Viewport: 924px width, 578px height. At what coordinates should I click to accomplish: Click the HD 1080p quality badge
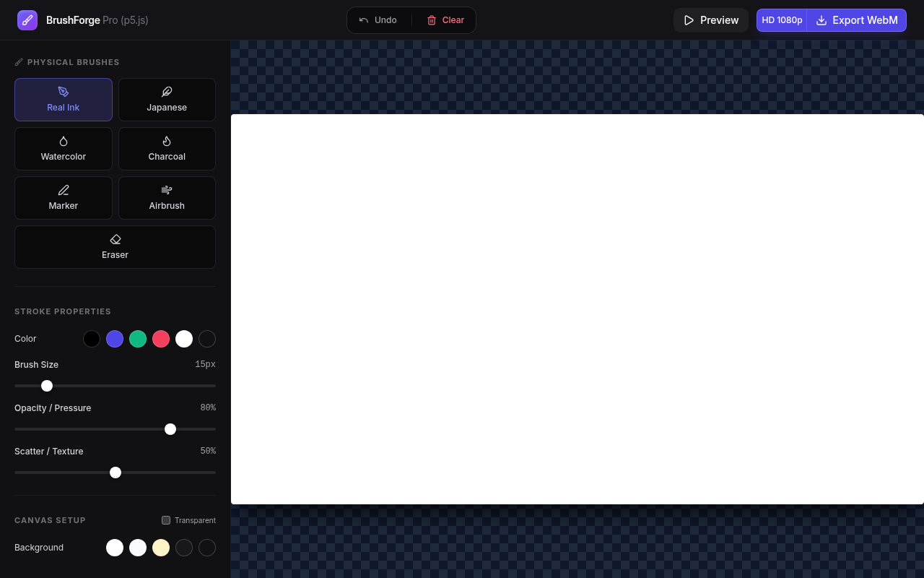[782, 20]
